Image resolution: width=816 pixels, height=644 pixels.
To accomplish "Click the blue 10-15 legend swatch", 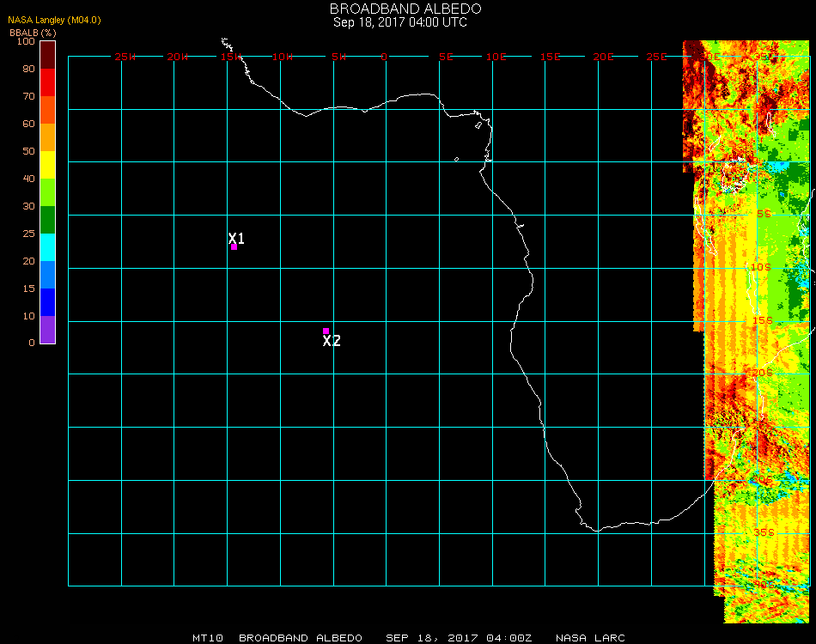I will (47, 302).
